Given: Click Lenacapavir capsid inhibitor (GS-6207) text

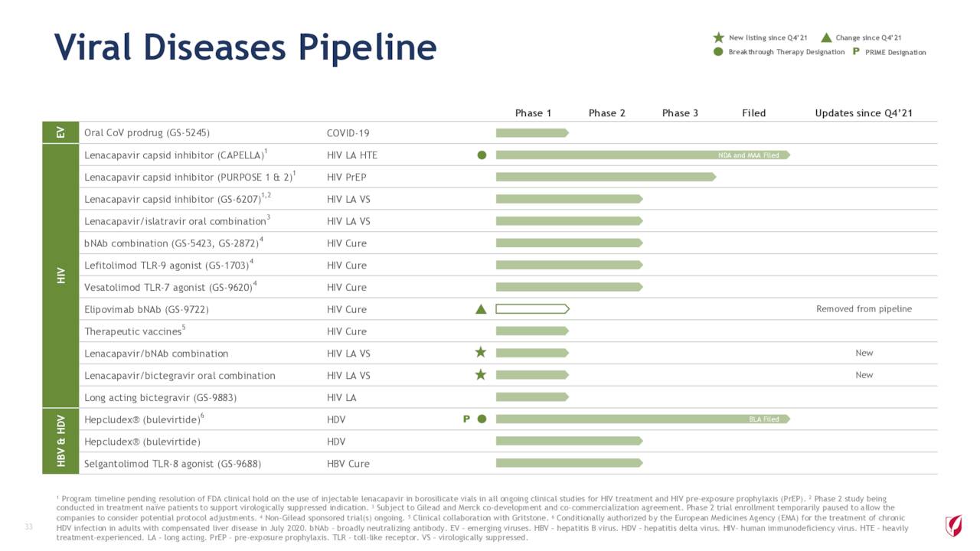Looking at the screenshot, I should click(178, 199).
